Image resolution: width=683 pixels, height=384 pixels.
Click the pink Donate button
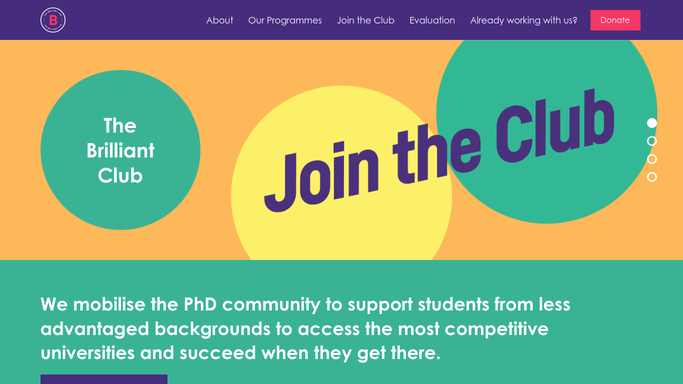point(615,20)
